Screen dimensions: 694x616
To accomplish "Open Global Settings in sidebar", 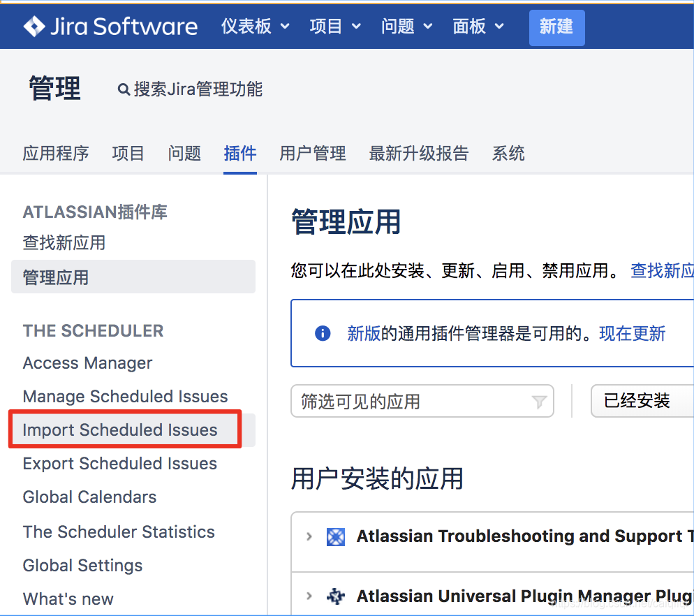I will coord(83,566).
